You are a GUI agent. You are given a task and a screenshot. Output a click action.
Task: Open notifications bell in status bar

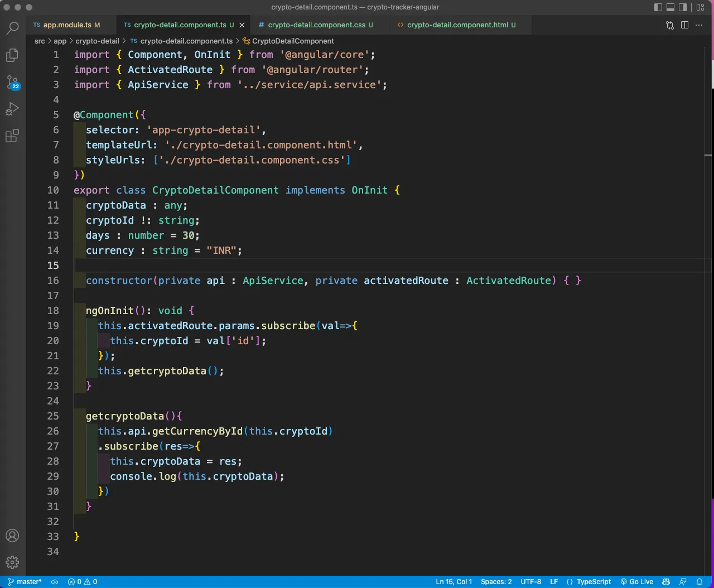(699, 582)
